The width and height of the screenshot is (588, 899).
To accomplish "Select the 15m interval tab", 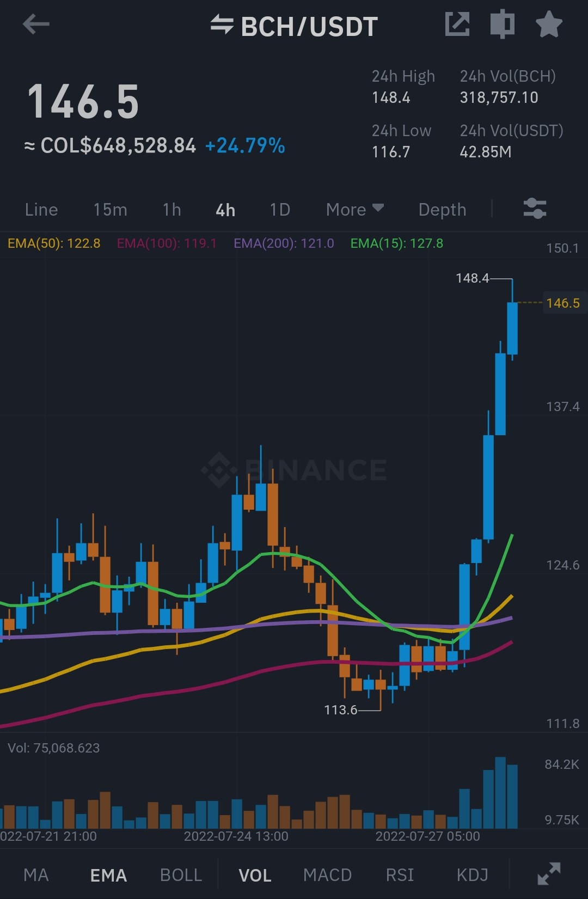I will pos(110,210).
